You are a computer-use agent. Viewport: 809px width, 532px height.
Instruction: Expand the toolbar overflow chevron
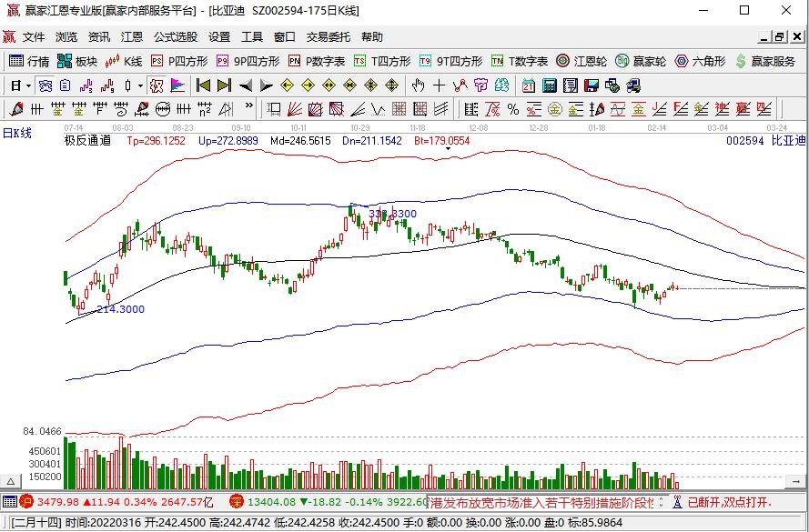click(248, 106)
